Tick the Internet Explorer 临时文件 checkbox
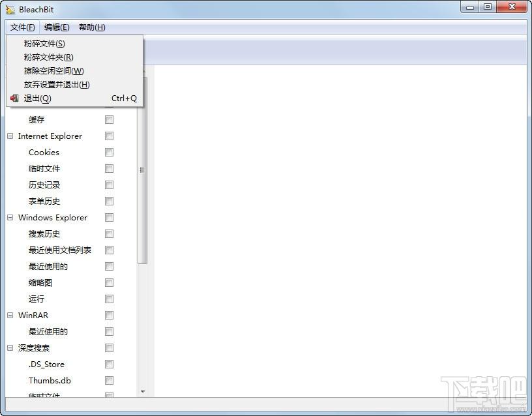532x416 pixels. coord(110,169)
